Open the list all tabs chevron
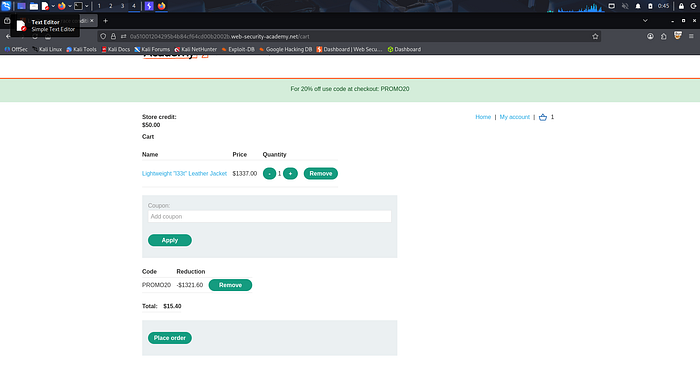Screen dimensions: 700x366 pyautogui.click(x=645, y=21)
